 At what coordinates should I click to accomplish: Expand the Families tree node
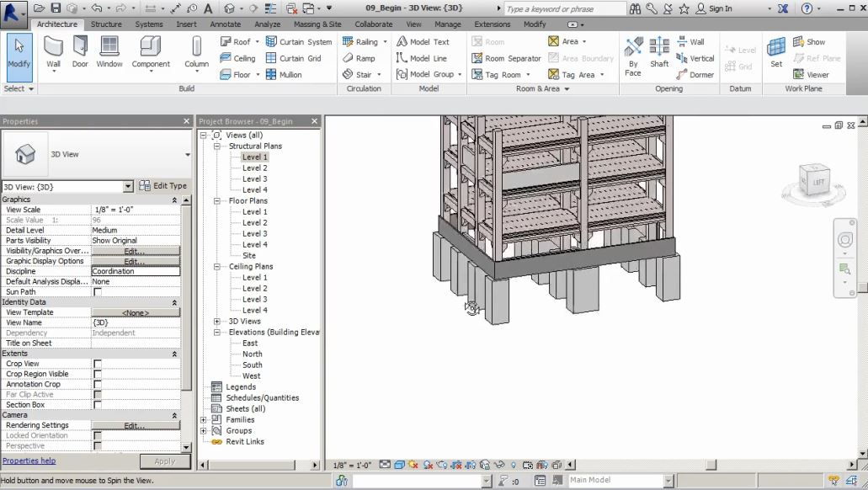click(203, 419)
